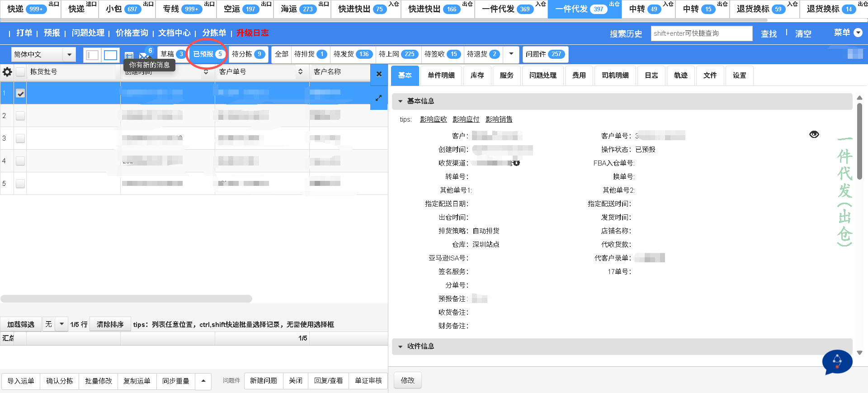The width and height of the screenshot is (868, 393).
Task: Open the 司机明细 tab
Action: coord(615,76)
